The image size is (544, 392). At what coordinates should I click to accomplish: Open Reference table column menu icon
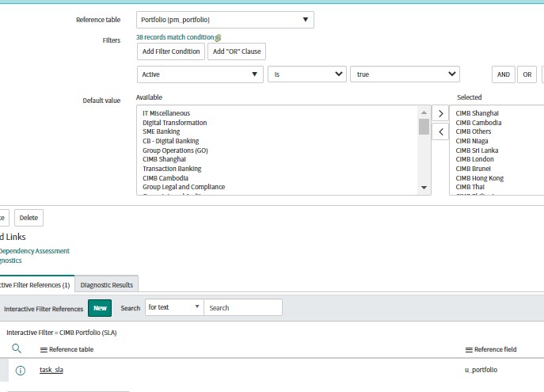(x=44, y=350)
